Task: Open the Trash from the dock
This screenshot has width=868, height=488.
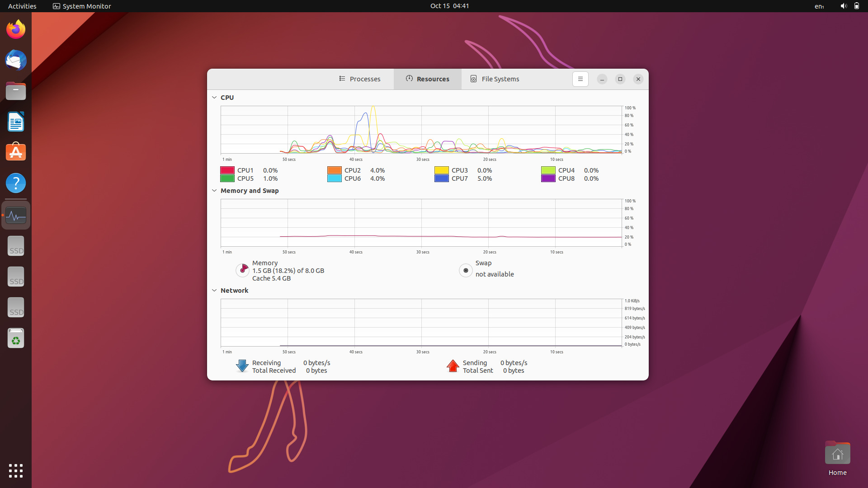Action: coord(15,338)
